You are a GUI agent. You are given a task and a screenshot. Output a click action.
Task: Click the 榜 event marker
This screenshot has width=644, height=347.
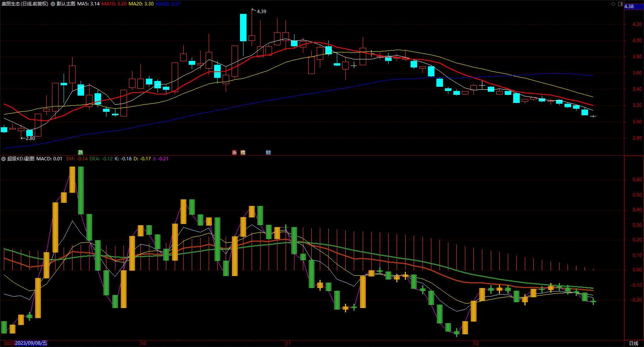[x=243, y=153]
